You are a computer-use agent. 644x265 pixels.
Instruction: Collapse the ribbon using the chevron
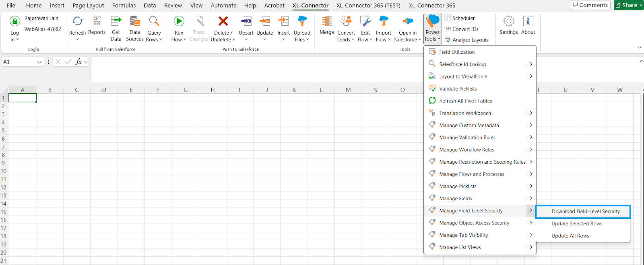click(640, 47)
